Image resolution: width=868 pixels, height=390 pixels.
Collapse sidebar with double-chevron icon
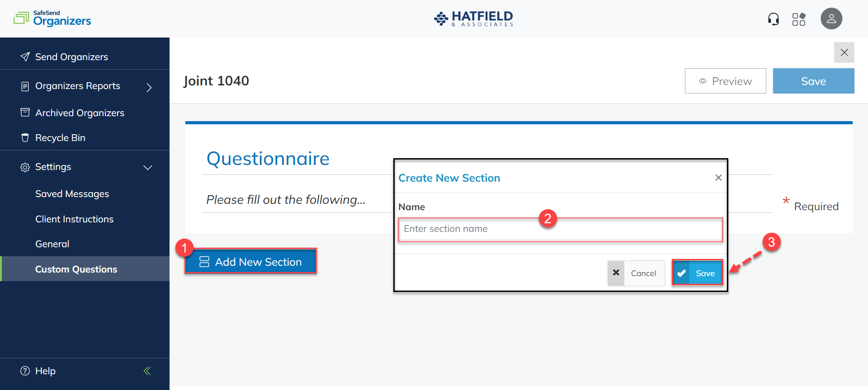pos(147,371)
